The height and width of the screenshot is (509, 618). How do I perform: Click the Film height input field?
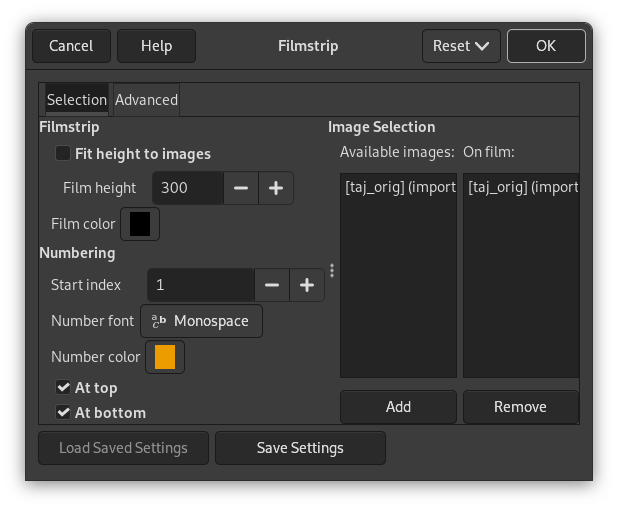coord(187,188)
